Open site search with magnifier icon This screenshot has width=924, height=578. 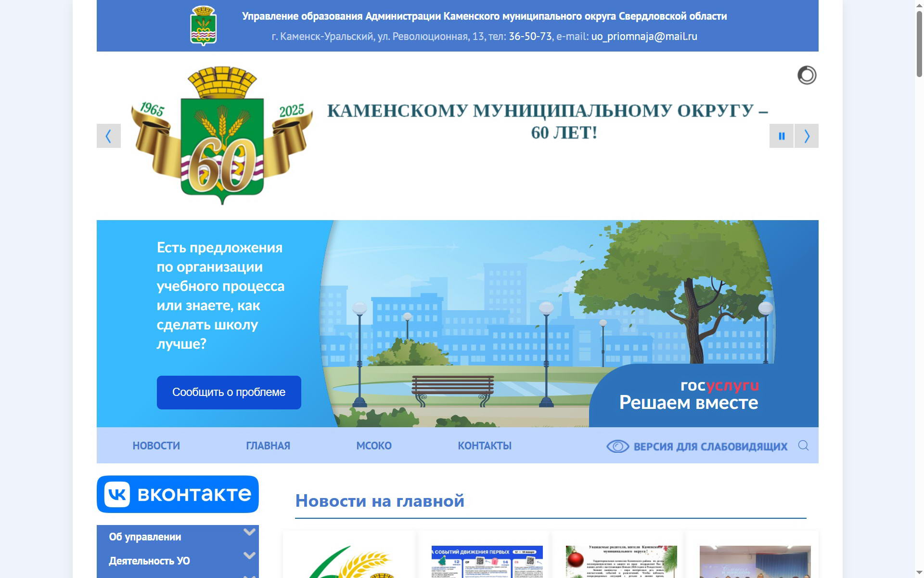pos(803,446)
